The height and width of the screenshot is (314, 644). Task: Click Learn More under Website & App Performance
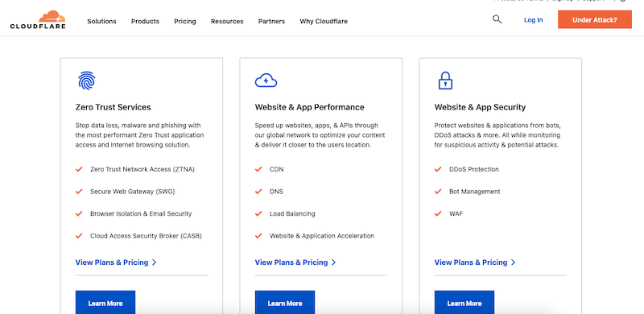click(285, 302)
